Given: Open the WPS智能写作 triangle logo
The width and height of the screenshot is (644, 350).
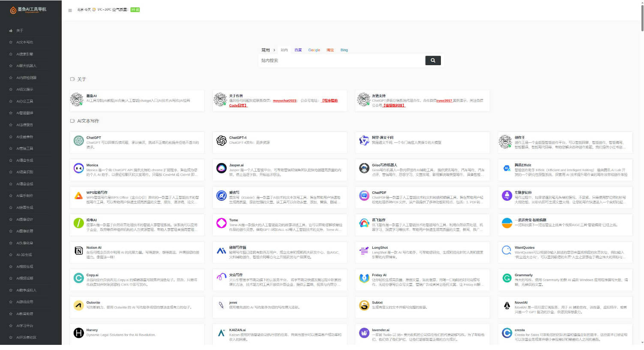Looking at the screenshot, I should point(79,196).
